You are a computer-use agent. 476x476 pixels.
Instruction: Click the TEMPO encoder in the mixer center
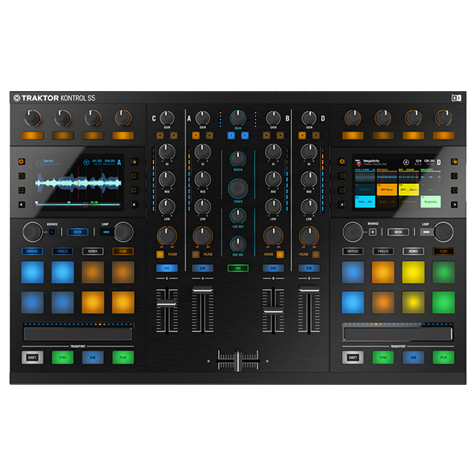coord(238,188)
